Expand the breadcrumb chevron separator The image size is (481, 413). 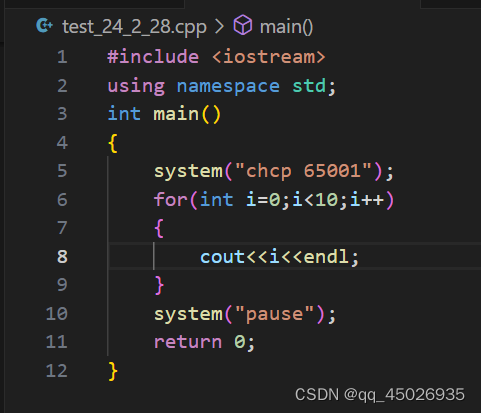(219, 26)
